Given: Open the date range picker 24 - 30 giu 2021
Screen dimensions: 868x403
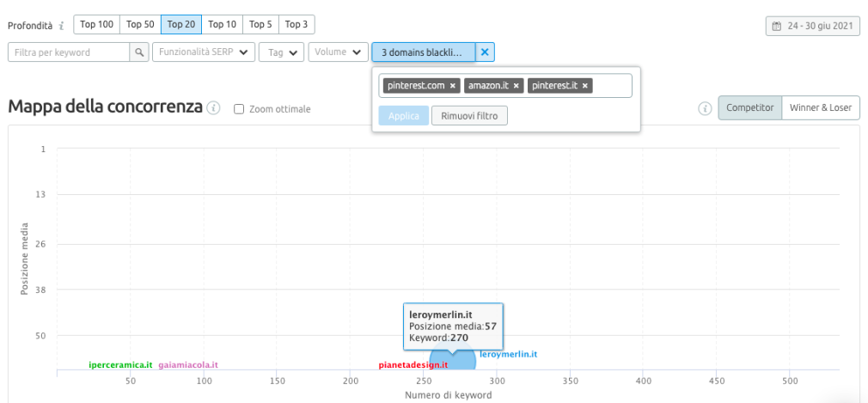Looking at the screenshot, I should 813,26.
